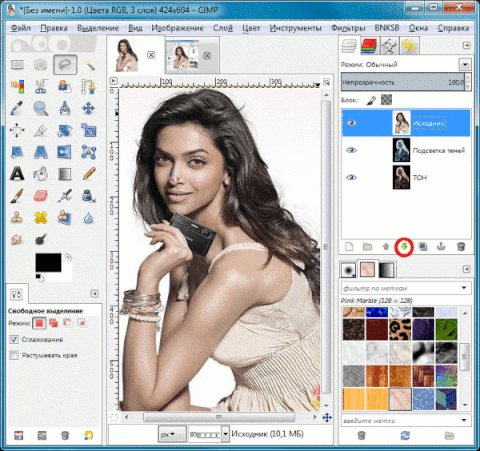Select the Zoom magnifier tool
Image resolution: width=480 pixels, height=451 pixels.
[x=41, y=108]
